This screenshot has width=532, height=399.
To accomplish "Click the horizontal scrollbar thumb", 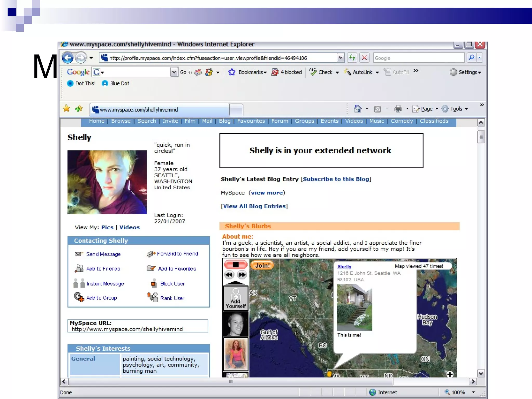I will tap(231, 382).
